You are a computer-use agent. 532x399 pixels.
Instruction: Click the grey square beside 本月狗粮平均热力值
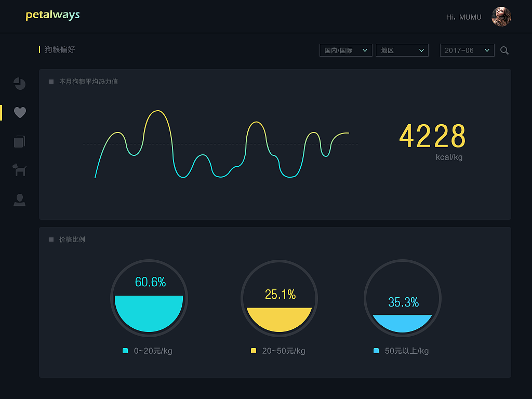pos(51,82)
